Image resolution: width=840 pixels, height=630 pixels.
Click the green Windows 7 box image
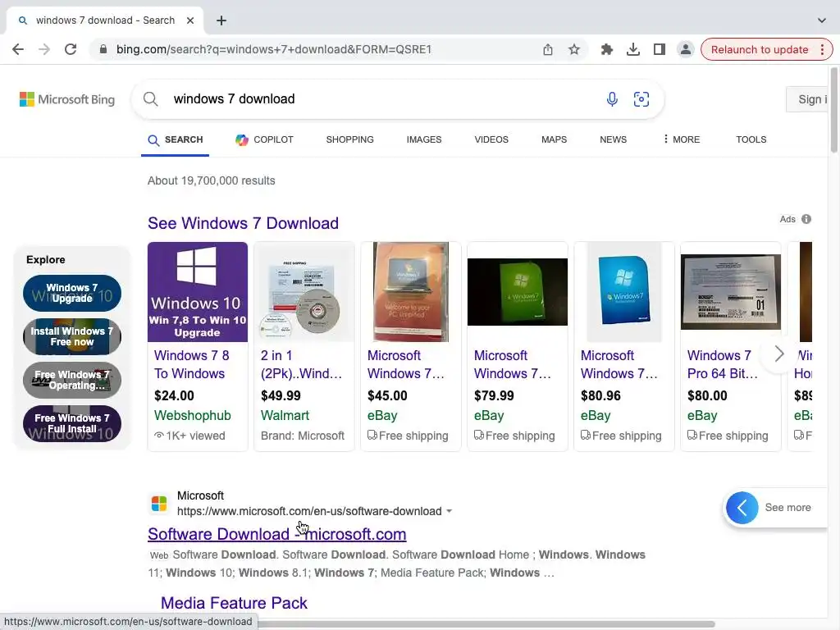tap(517, 292)
